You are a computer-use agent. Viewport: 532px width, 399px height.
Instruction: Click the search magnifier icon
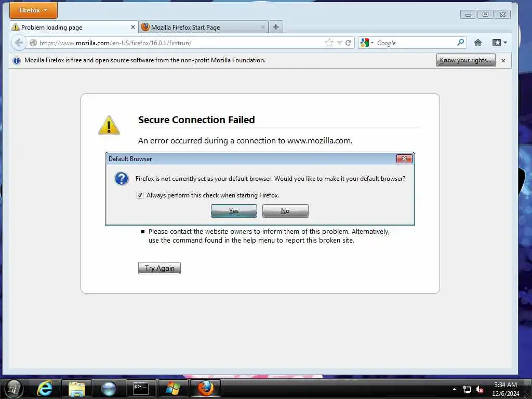pos(460,43)
